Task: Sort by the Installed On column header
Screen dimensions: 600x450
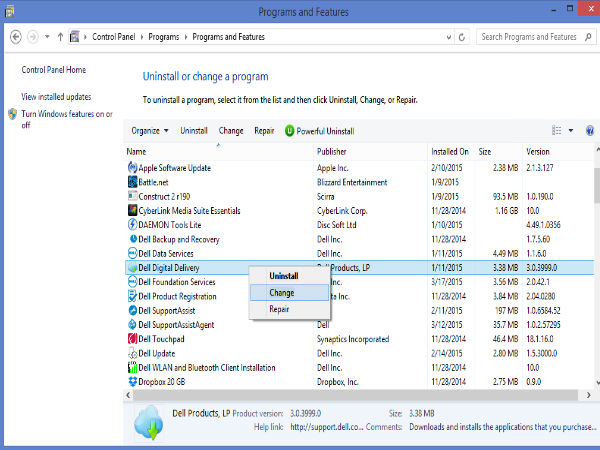Action: click(x=450, y=152)
